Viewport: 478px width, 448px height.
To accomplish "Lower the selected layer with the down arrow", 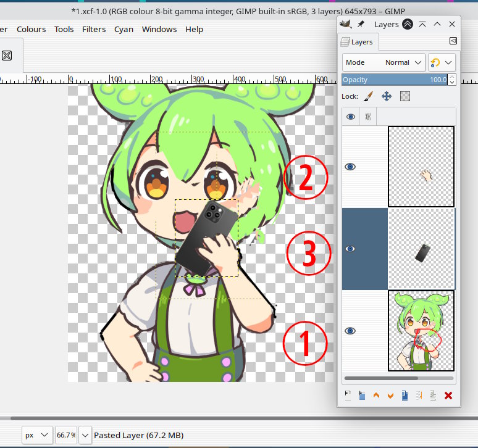I will click(390, 396).
